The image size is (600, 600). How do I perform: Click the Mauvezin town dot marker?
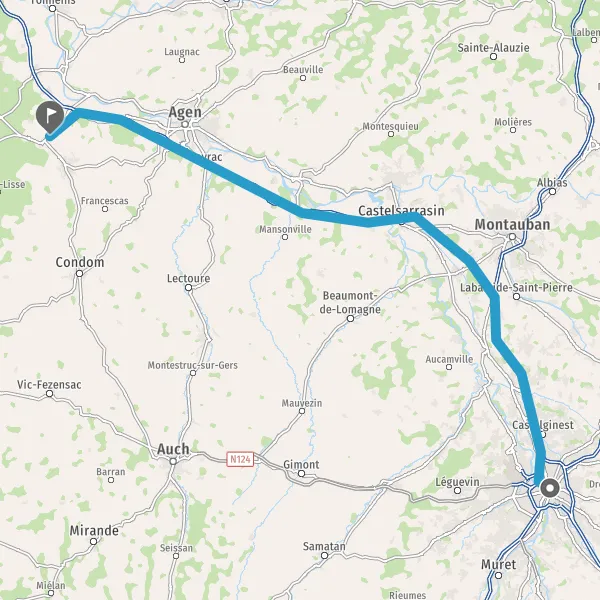pos(302,411)
